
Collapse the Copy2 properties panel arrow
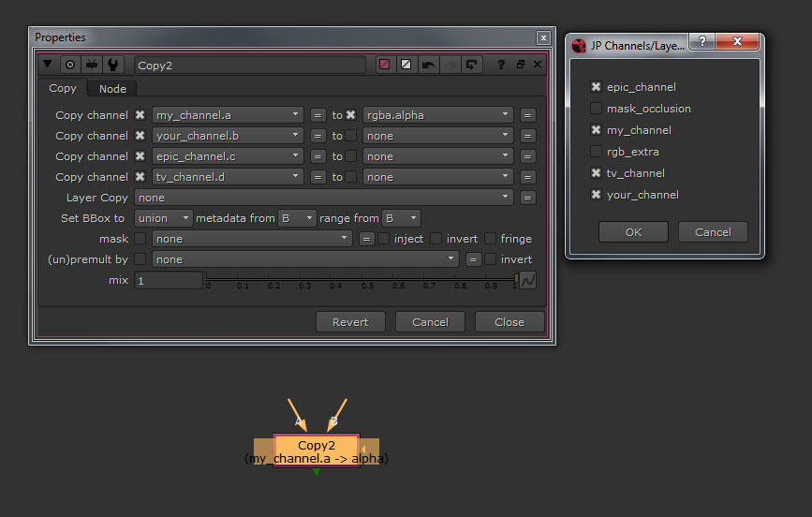point(48,65)
